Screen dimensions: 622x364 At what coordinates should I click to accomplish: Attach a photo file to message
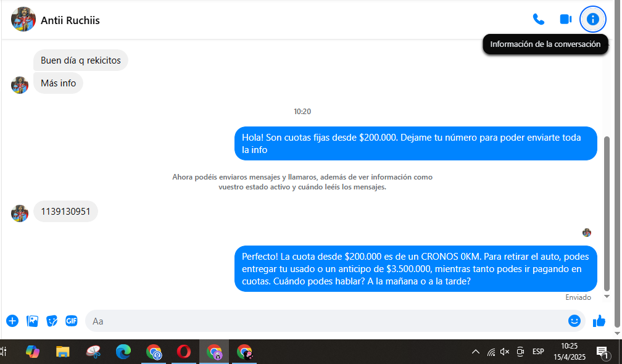32,321
